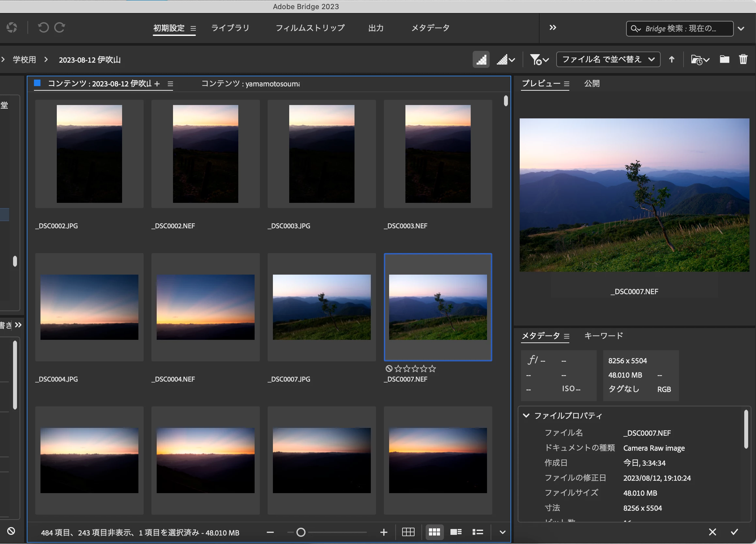756x544 pixels.
Task: Expand hidden workspaces with double chevron
Action: point(553,28)
